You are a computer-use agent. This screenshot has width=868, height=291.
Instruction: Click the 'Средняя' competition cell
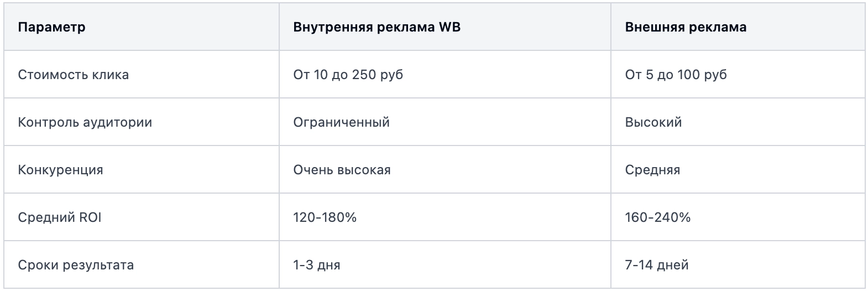pos(652,170)
